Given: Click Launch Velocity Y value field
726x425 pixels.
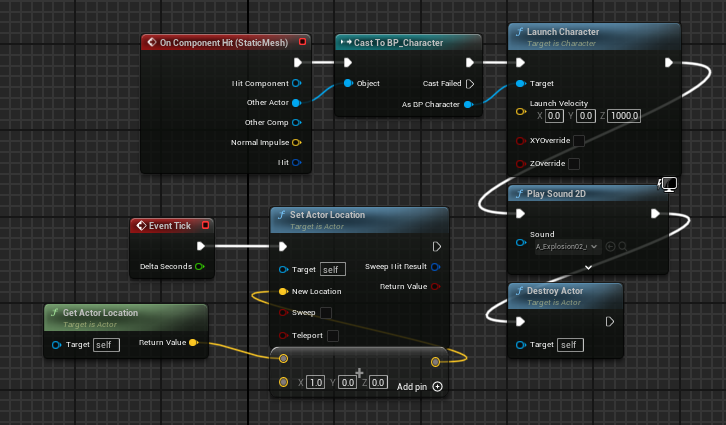Looking at the screenshot, I should tap(586, 116).
